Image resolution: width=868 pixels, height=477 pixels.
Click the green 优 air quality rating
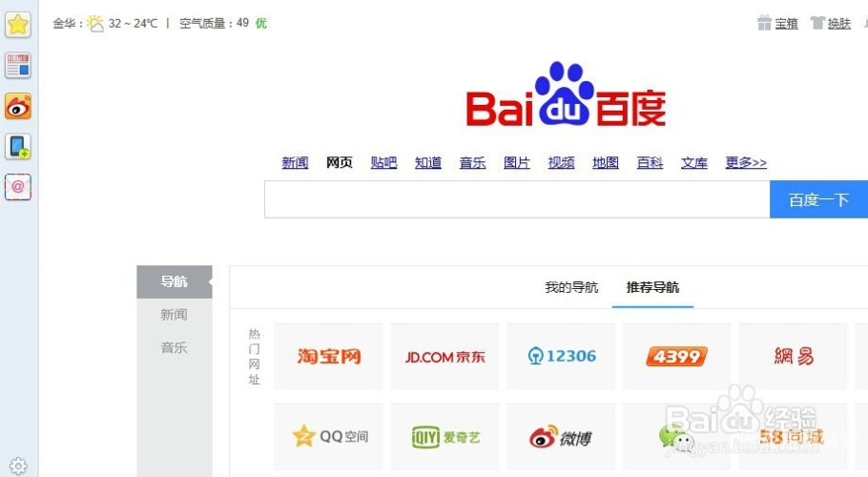261,23
